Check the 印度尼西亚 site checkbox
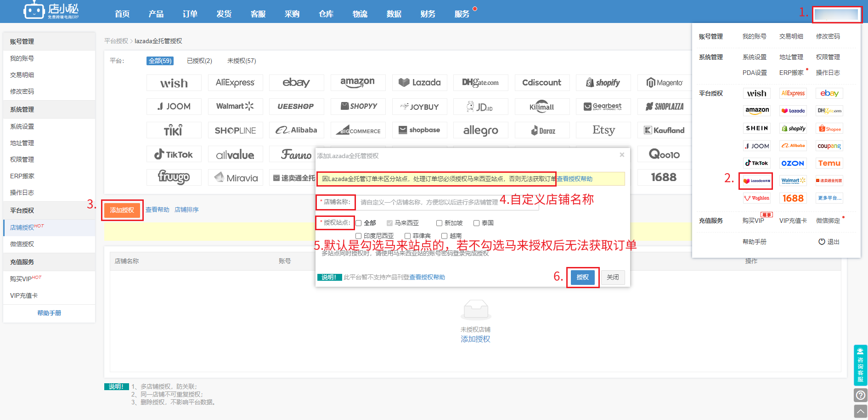Screen dimensions: 868x420 pos(359,236)
